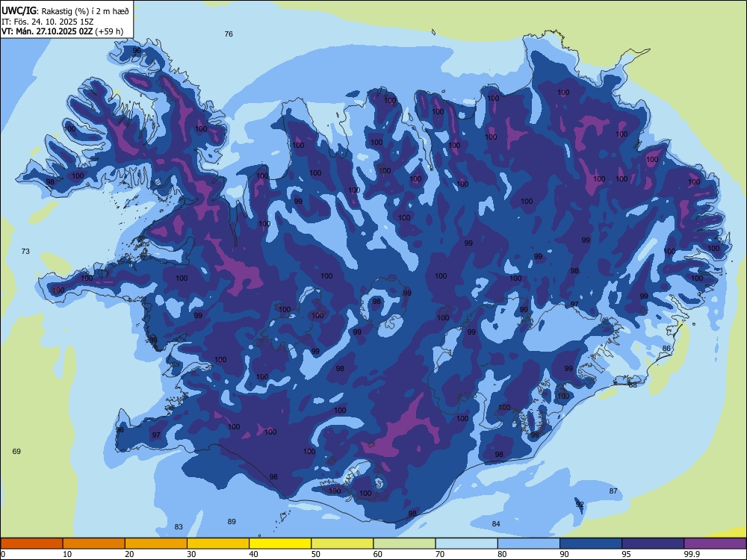Select the medium blue 90–95 legend swatch

591,544
